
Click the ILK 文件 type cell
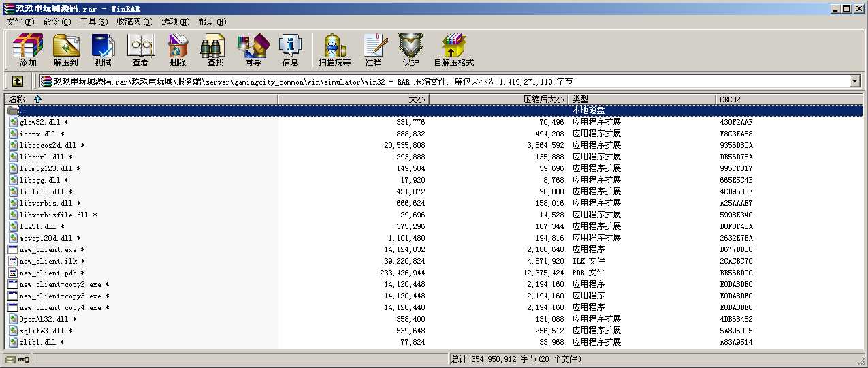click(588, 261)
